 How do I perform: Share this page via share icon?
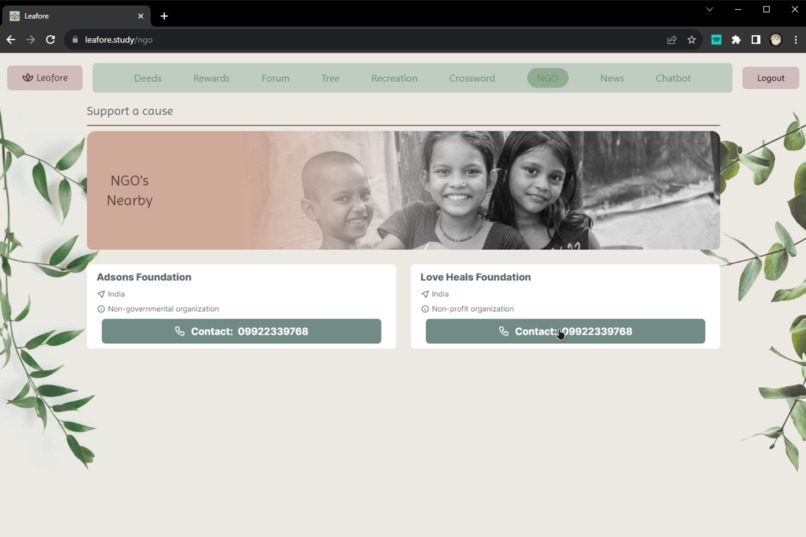pyautogui.click(x=671, y=40)
